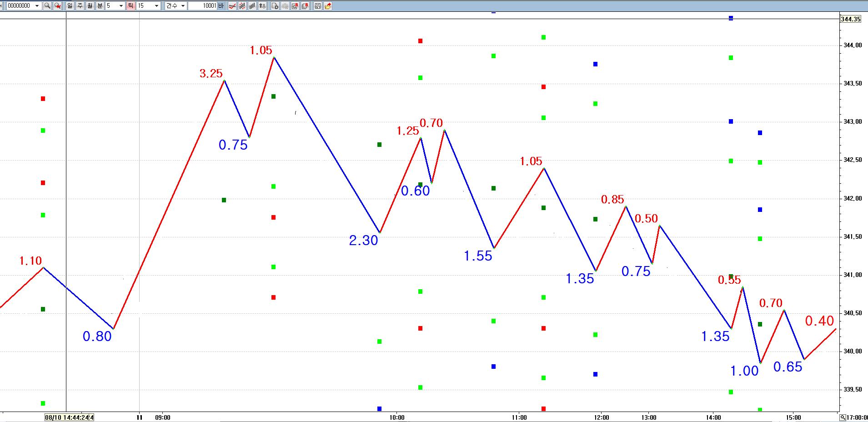Click the red dotted bar chart icon
Screen dimensions: 868x422
(x=242, y=6)
